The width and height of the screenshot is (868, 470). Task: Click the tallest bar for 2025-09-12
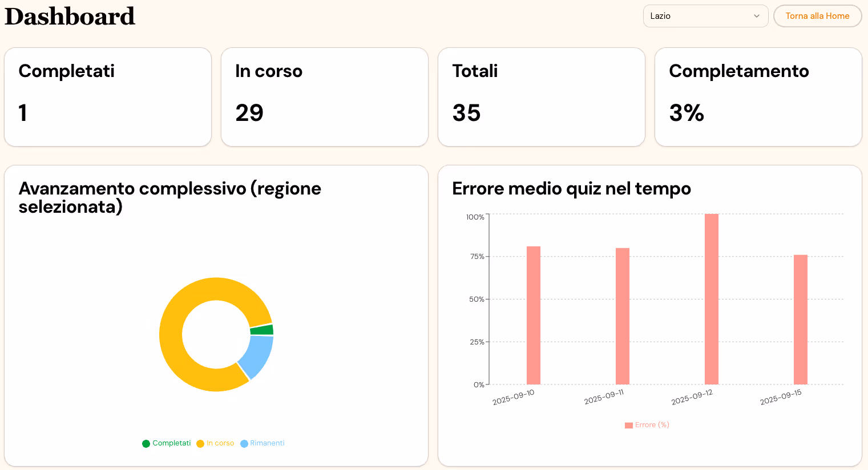pos(712,299)
